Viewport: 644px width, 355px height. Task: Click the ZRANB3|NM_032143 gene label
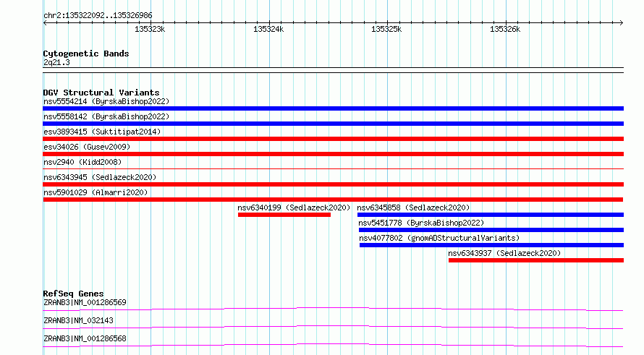[x=78, y=320]
